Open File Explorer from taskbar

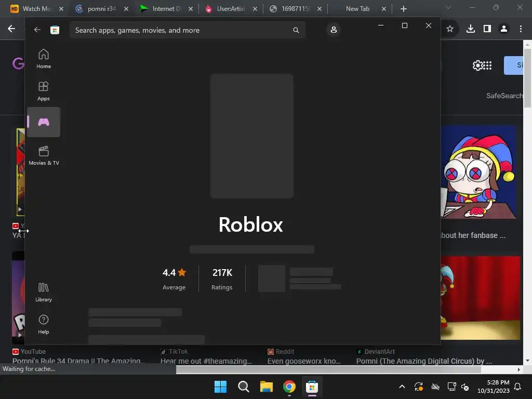pos(267,387)
